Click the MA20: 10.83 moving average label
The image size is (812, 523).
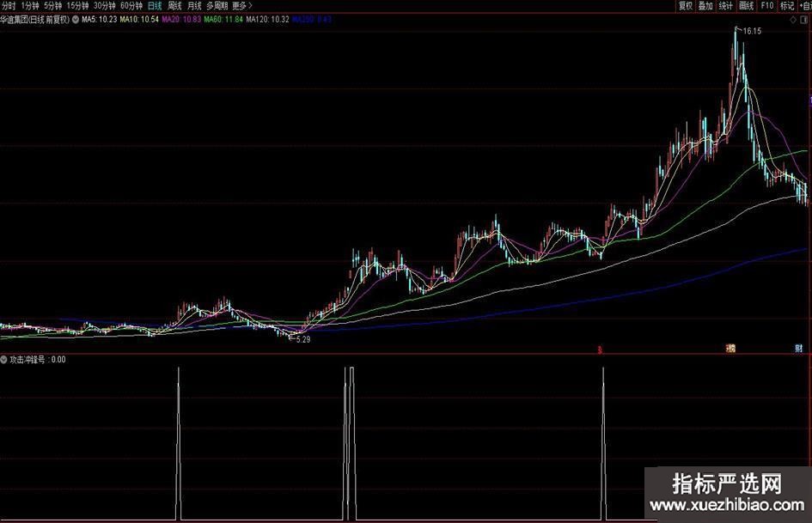pos(181,20)
